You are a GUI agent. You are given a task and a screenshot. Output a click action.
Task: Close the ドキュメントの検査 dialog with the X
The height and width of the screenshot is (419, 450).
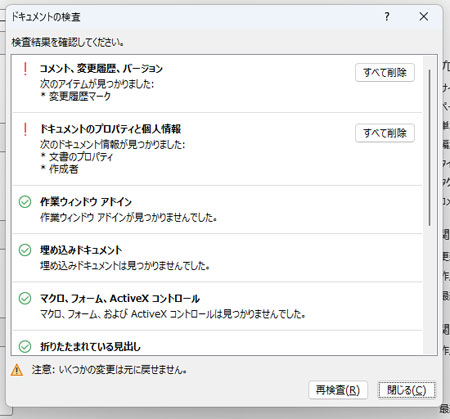pos(424,17)
